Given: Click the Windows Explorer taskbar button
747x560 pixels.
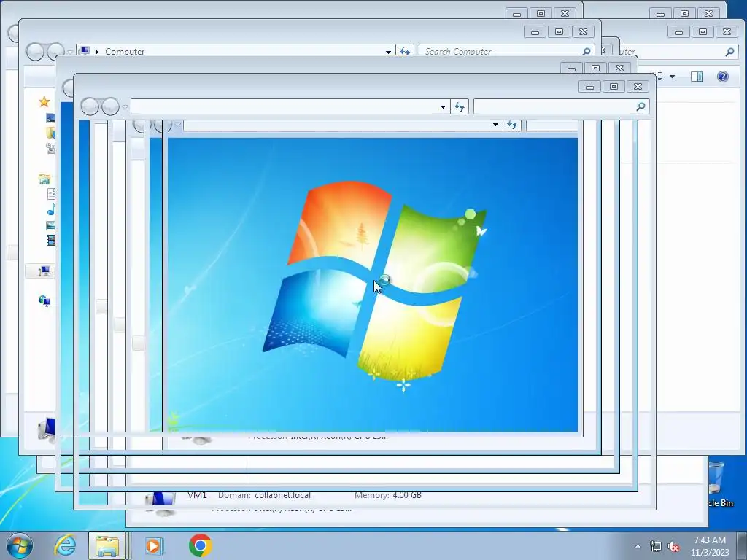Looking at the screenshot, I should pos(108,545).
